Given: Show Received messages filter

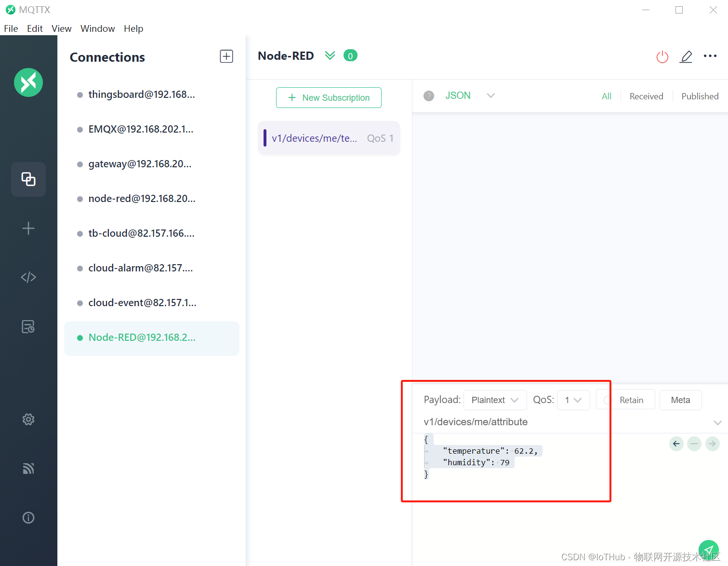Looking at the screenshot, I should point(646,96).
